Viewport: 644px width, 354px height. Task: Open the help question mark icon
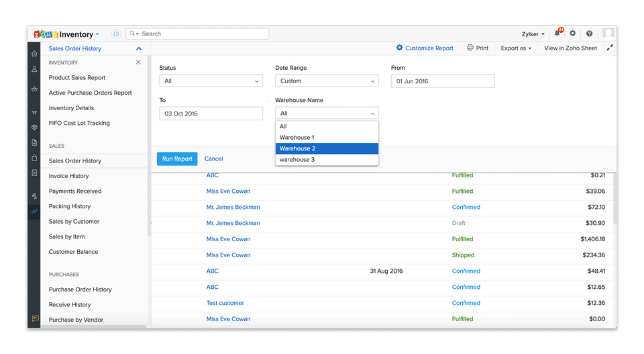click(590, 34)
